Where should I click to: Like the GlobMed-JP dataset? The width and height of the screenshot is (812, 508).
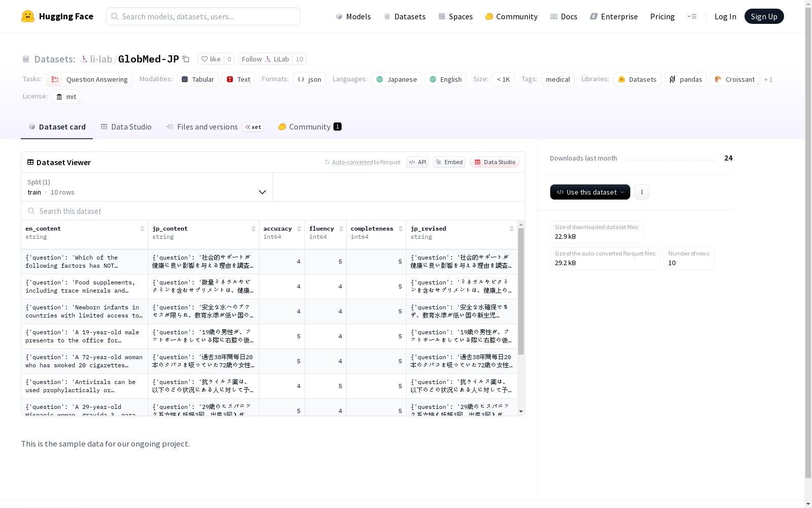(x=211, y=59)
